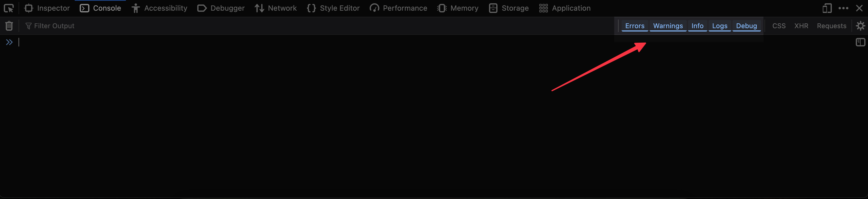Toggle responsive design mode icon
This screenshot has width=868, height=199.
[x=827, y=8]
